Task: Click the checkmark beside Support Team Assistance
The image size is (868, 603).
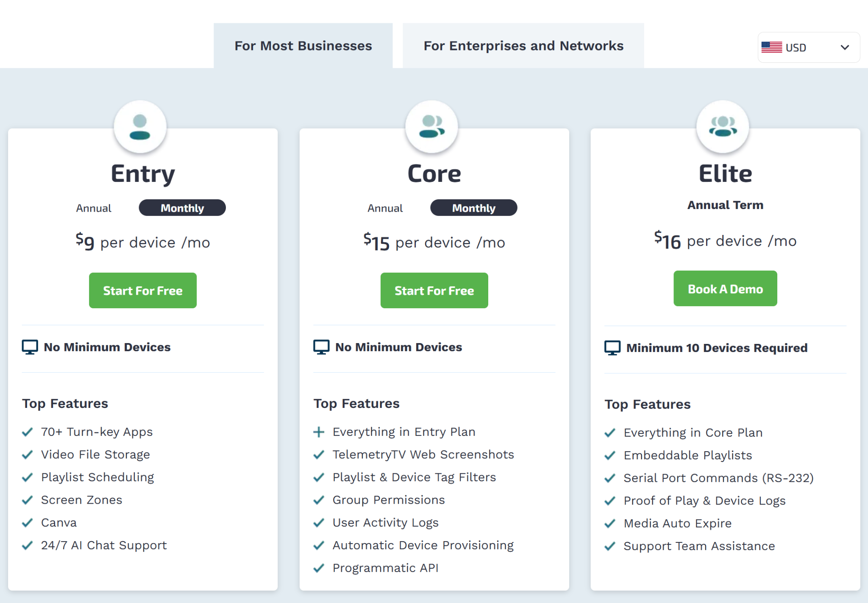Action: 610,546
